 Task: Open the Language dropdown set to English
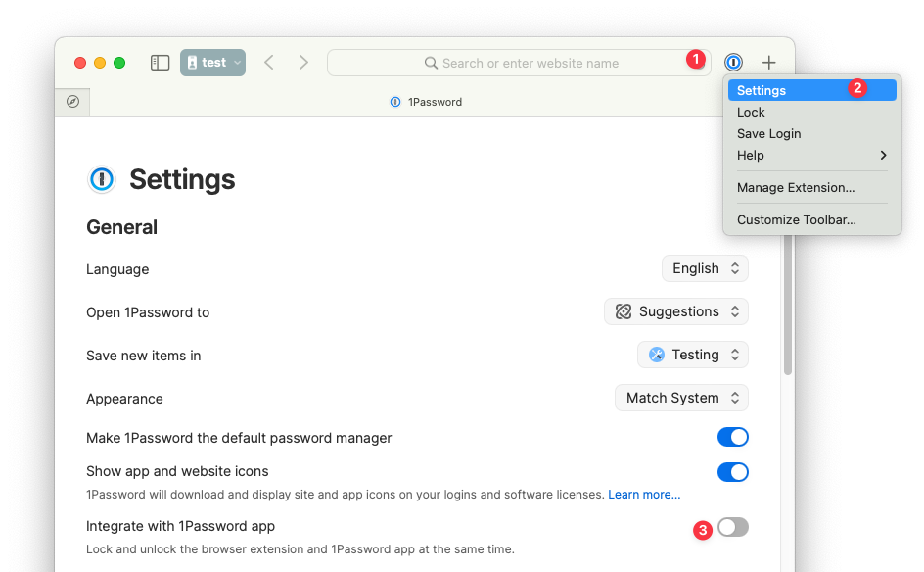(x=705, y=268)
